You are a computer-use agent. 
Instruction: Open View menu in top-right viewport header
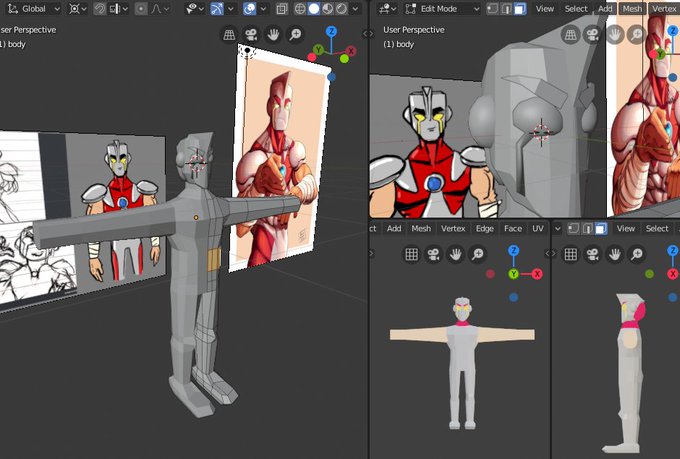click(x=544, y=9)
